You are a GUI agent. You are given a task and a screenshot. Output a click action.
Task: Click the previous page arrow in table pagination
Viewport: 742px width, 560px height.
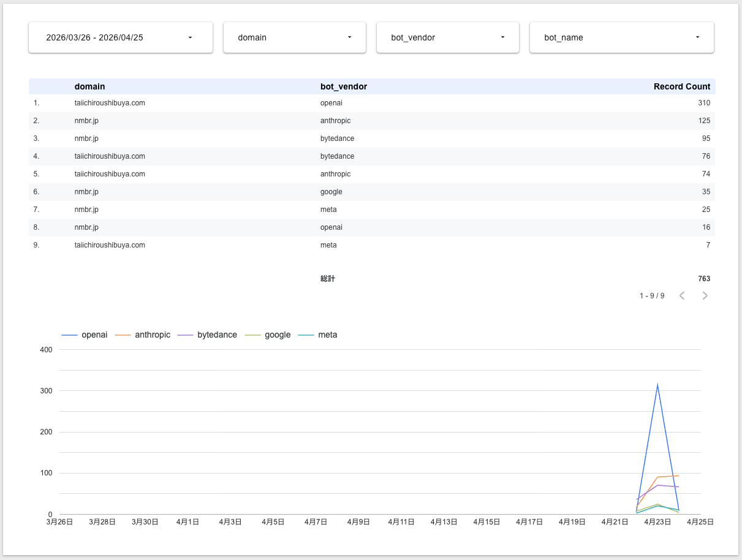point(682,296)
